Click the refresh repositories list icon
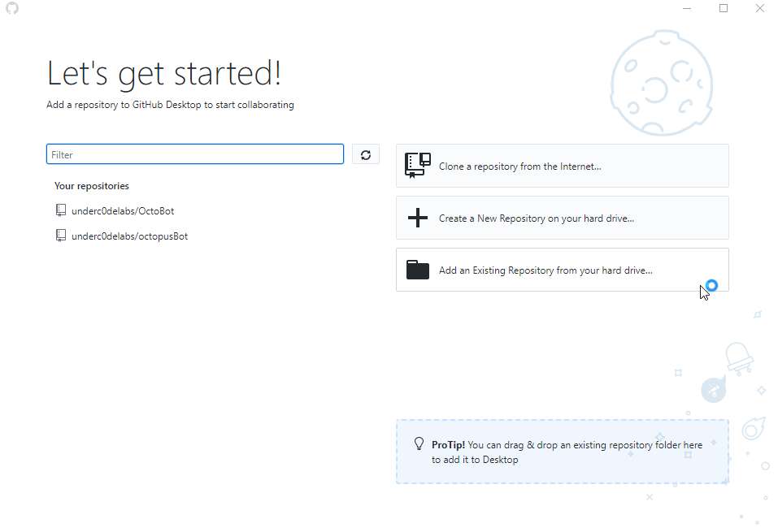Screen dimensions: 778x532 click(x=366, y=154)
